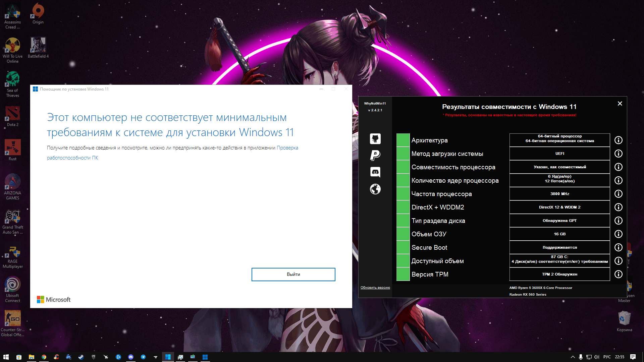Click the Выйти button
Image resolution: width=644 pixels, height=362 pixels.
click(x=293, y=274)
